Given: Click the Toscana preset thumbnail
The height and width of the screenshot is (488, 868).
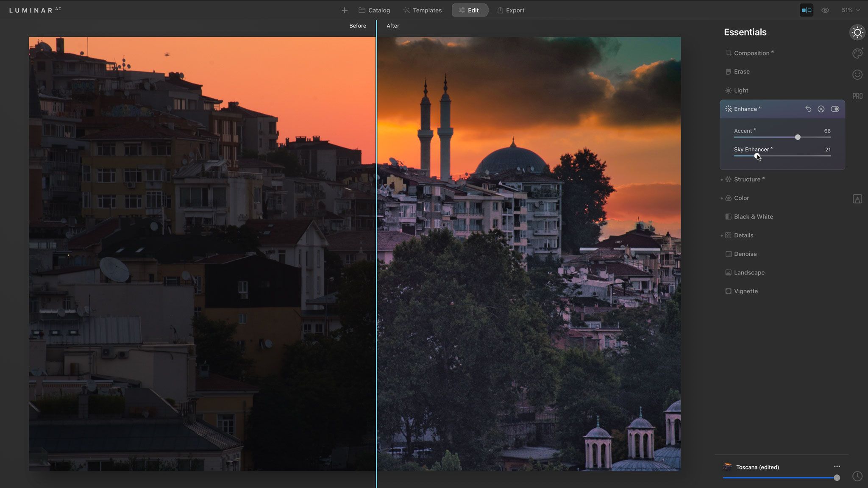Looking at the screenshot, I should coord(727,467).
